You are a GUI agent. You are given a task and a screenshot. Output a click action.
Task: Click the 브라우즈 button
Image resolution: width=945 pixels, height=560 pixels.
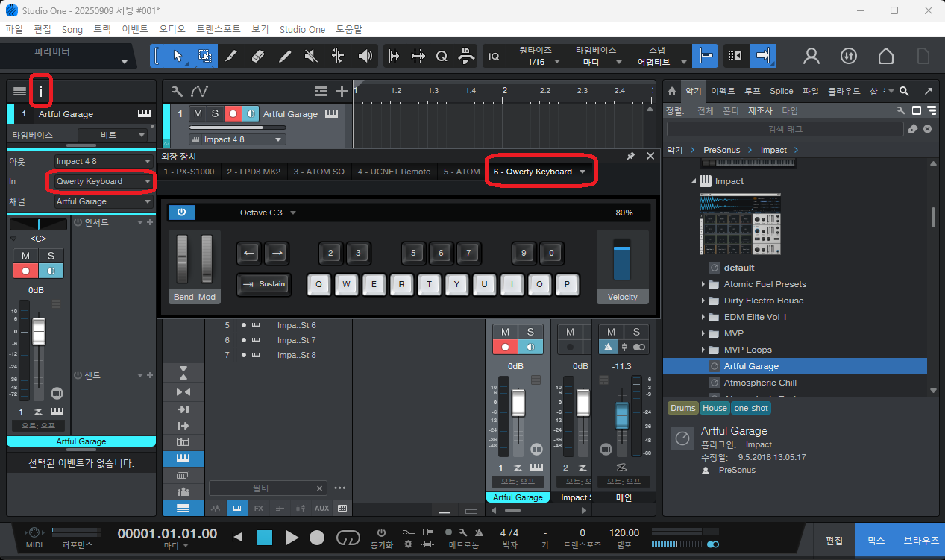(x=923, y=540)
